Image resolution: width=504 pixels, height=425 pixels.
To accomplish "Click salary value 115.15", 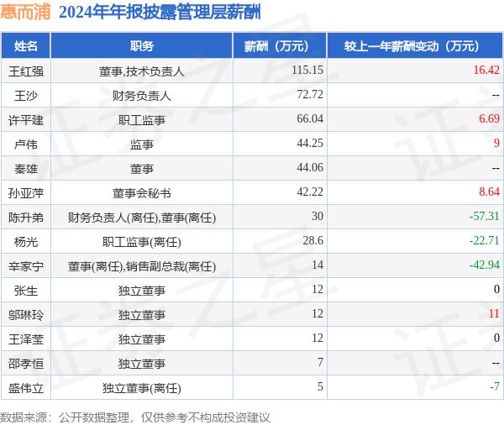I will tap(307, 70).
